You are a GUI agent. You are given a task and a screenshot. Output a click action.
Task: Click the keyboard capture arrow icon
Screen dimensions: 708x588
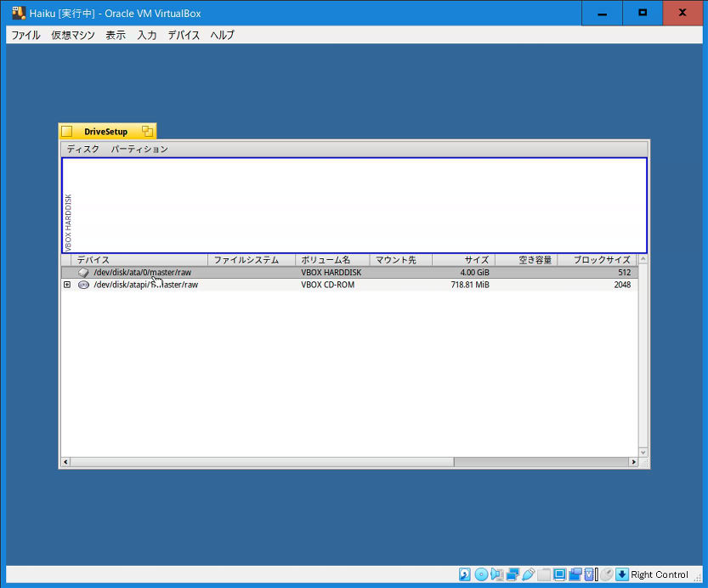(622, 574)
